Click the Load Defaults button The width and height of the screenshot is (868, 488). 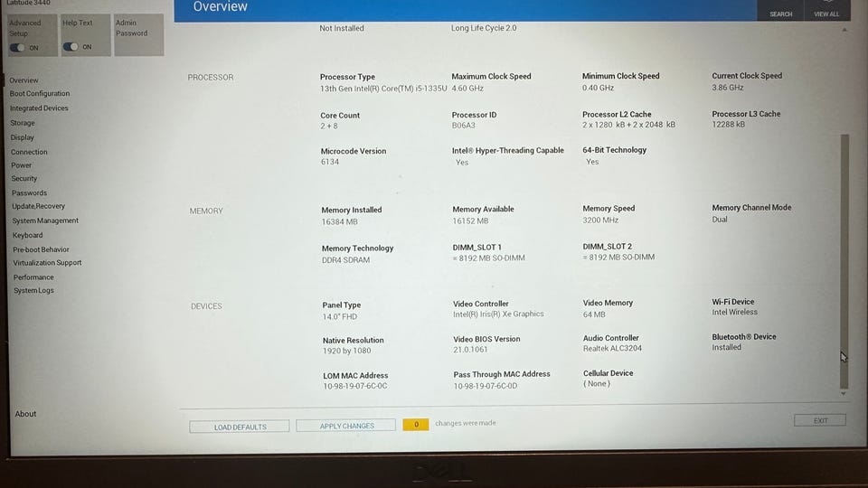pyautogui.click(x=239, y=427)
